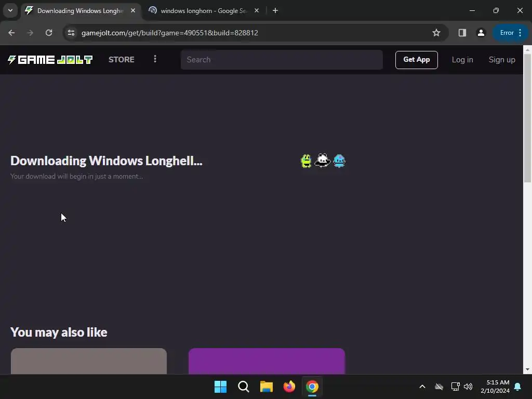Screen dimensions: 532x399
Task: Open the STORE menu item
Action: [122, 60]
